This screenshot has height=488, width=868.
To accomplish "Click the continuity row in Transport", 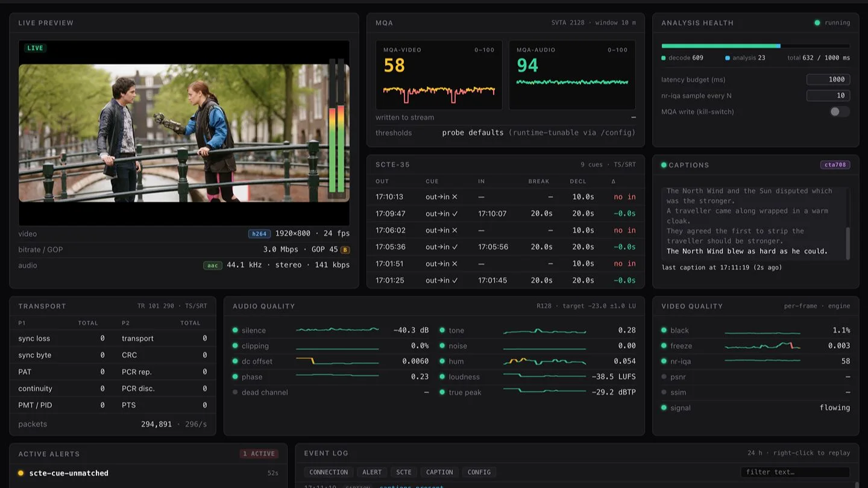I will pyautogui.click(x=61, y=389).
